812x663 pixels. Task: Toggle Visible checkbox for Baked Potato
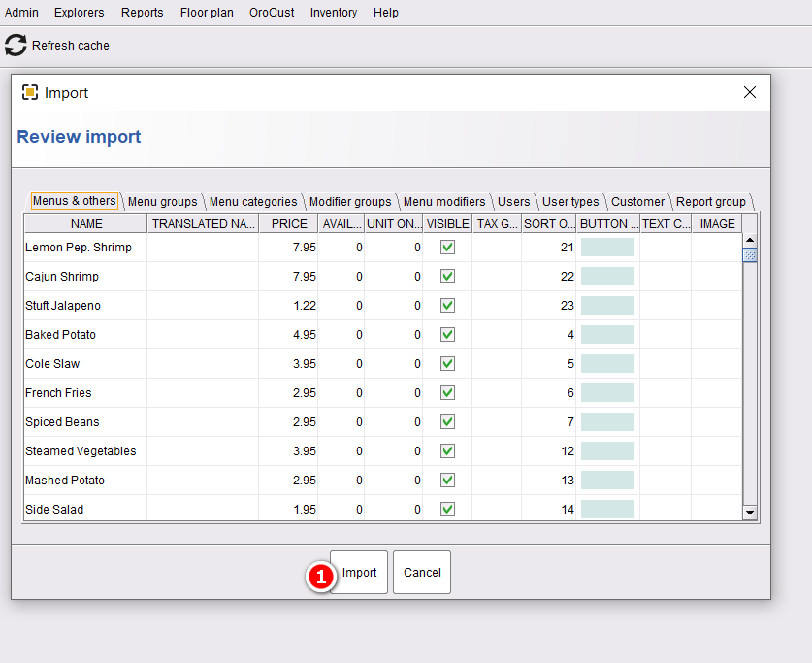447,335
